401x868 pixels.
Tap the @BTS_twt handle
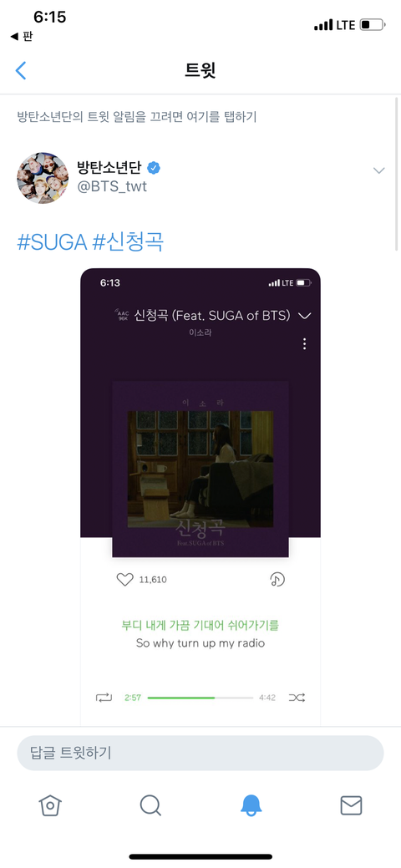click(112, 186)
